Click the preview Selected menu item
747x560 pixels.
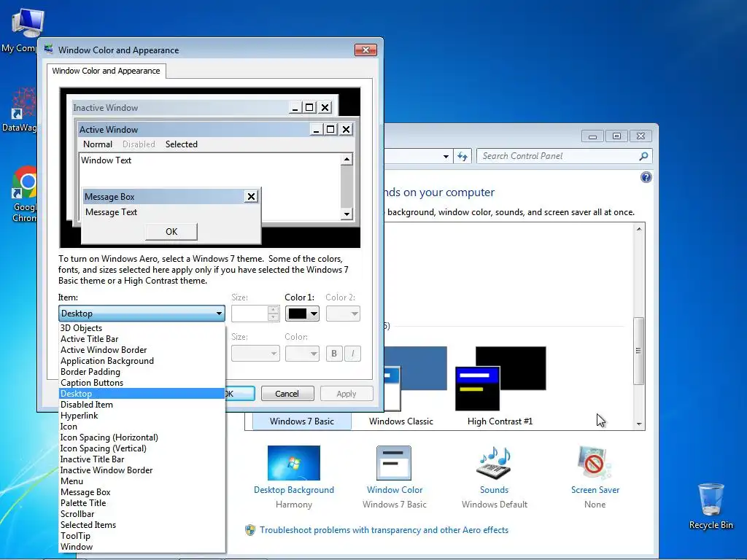tap(181, 144)
